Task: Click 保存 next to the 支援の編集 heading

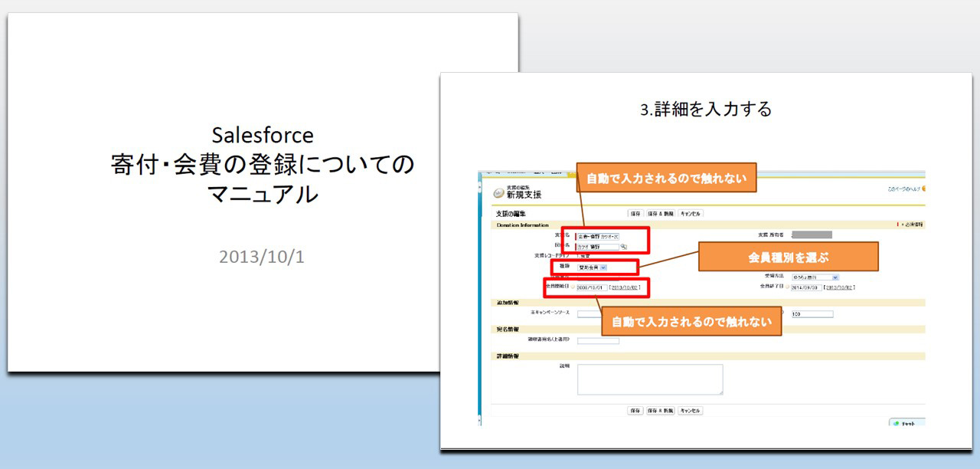Action: coord(635,214)
